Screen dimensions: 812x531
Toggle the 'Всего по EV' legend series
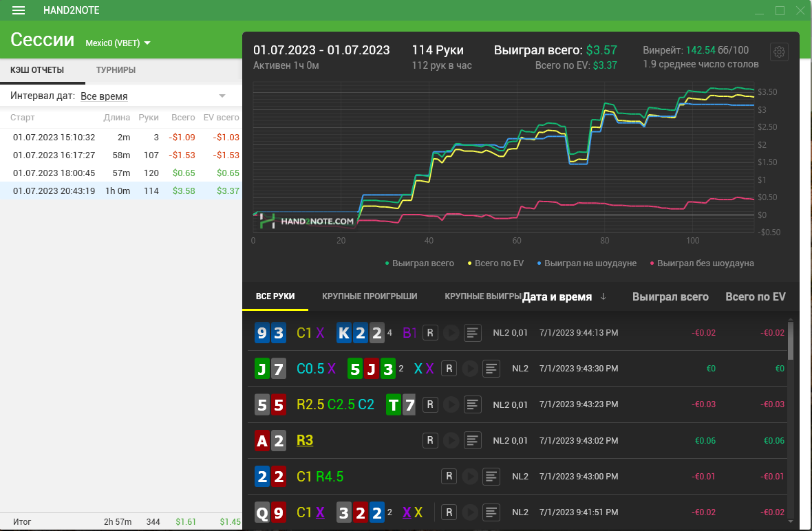point(495,263)
